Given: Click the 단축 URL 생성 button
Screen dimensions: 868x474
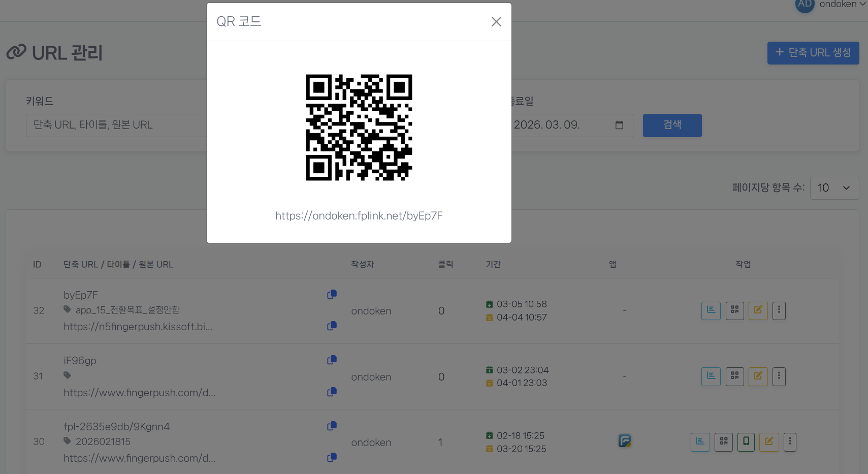Looking at the screenshot, I should [813, 53].
